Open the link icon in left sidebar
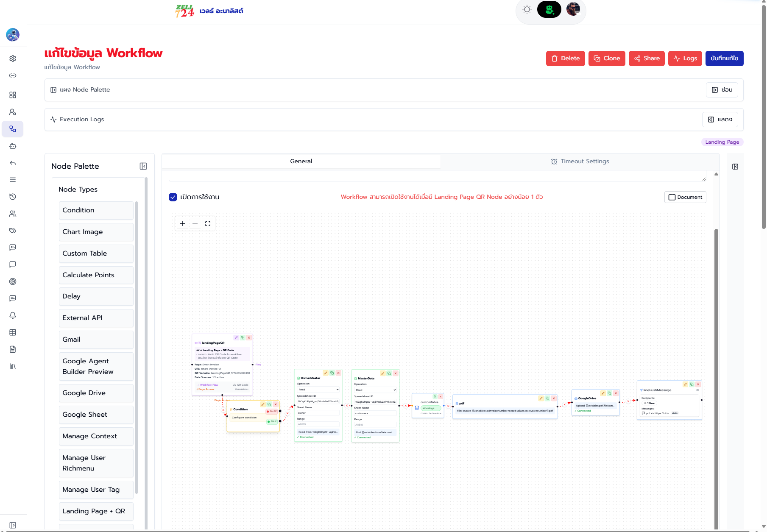This screenshot has height=532, width=767. (x=13, y=75)
